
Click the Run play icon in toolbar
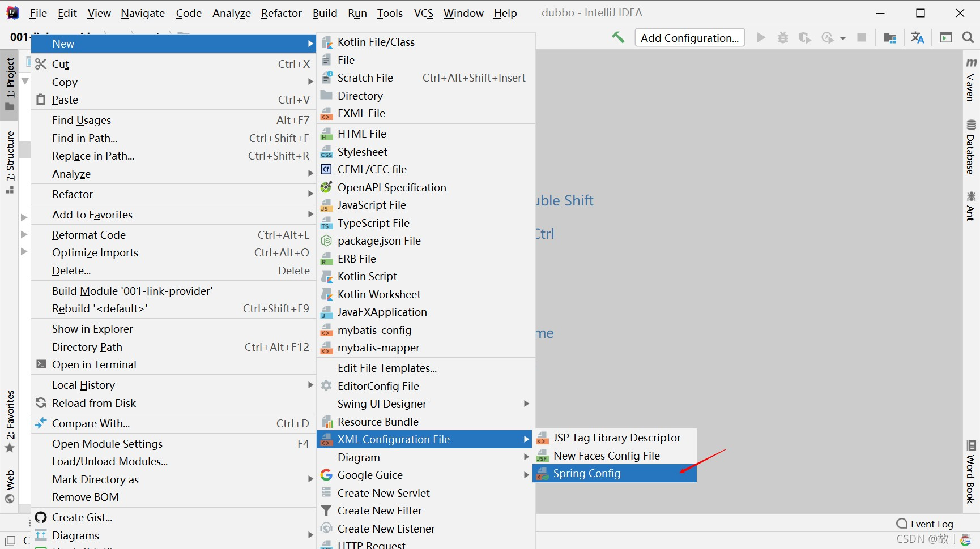[761, 37]
